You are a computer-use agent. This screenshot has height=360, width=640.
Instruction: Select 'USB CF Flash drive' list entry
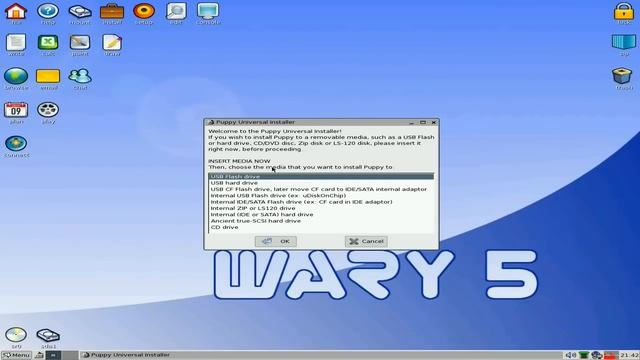[x=321, y=189]
